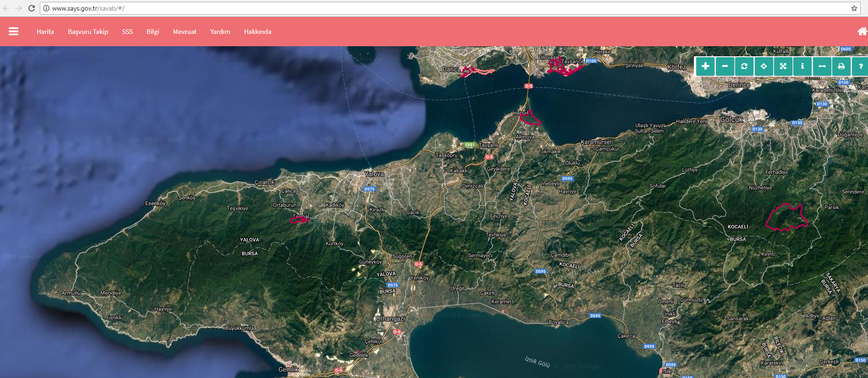Click the Armutlu label on map
Screen dimensions: 868x378
tap(71, 293)
